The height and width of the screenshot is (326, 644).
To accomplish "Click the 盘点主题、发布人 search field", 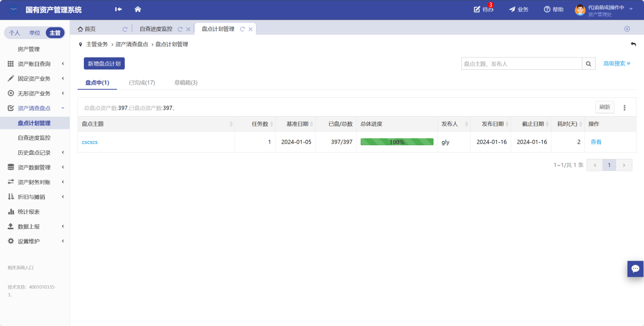I will click(x=521, y=64).
